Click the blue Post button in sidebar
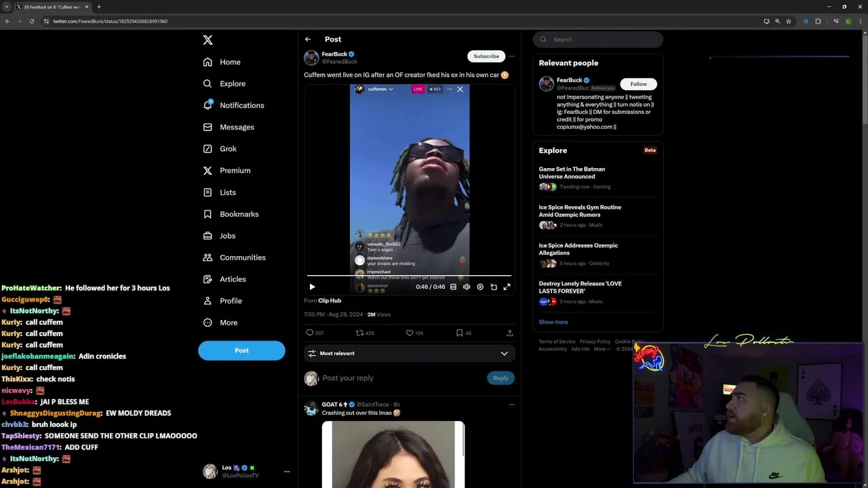Screen dimensions: 868x488 pyautogui.click(x=241, y=350)
